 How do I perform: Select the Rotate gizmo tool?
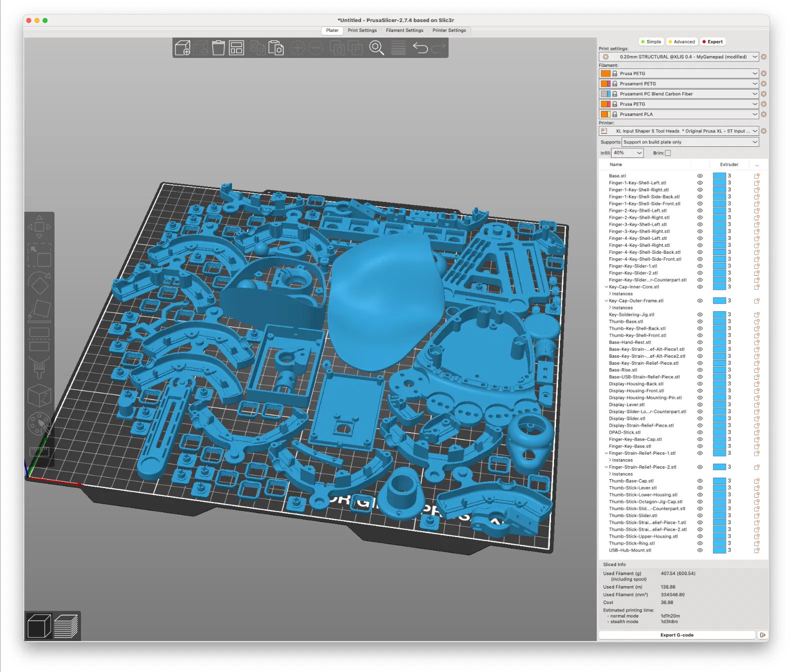(39, 283)
